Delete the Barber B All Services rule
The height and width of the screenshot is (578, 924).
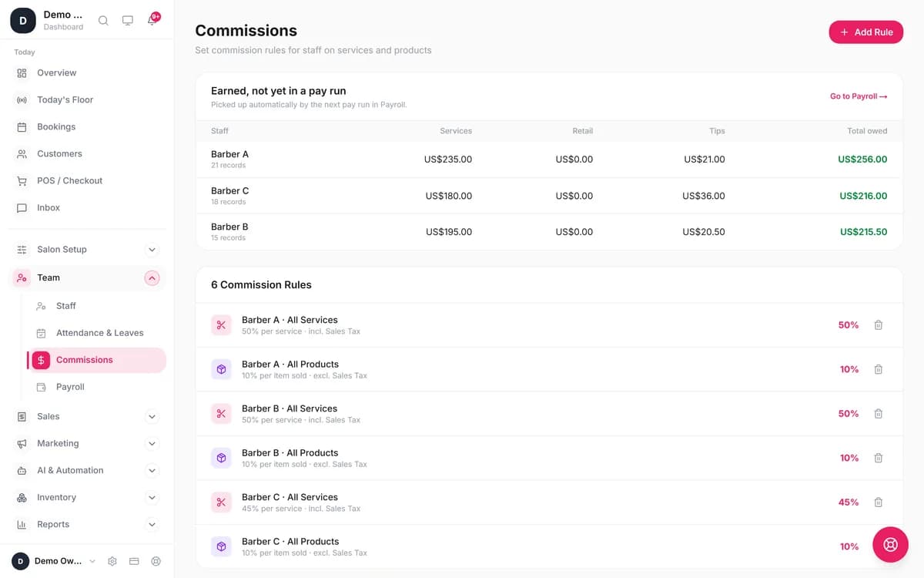tap(878, 414)
